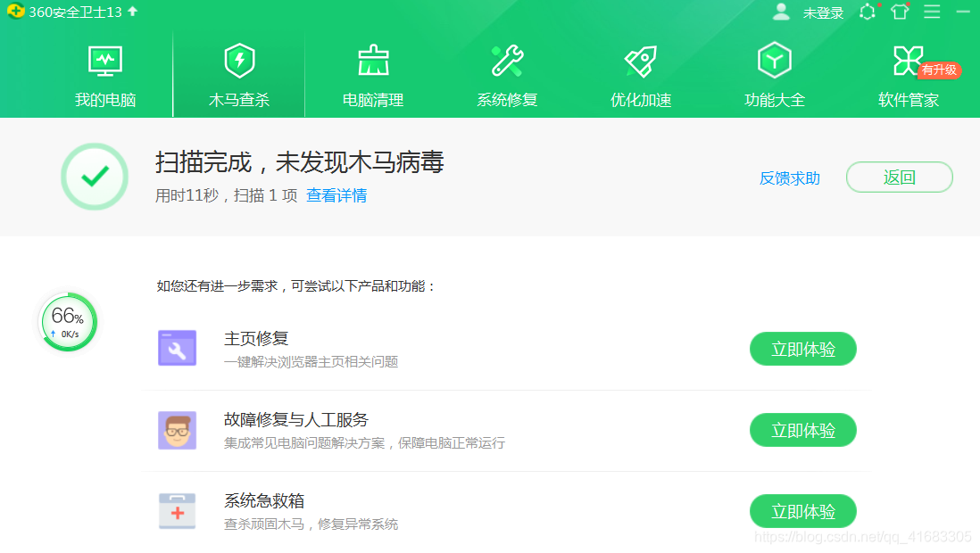Click the 一键解决浏览器主页相关问题 description
This screenshot has height=553, width=980.
[311, 362]
